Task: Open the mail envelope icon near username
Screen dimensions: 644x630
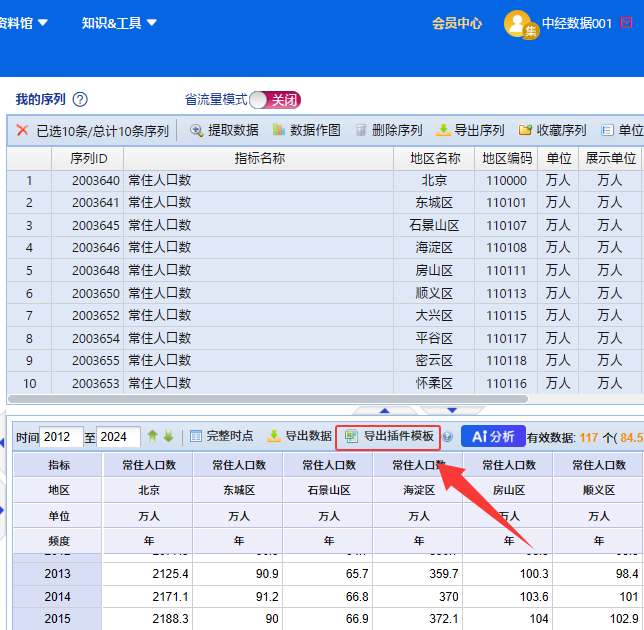Action: [x=627, y=23]
